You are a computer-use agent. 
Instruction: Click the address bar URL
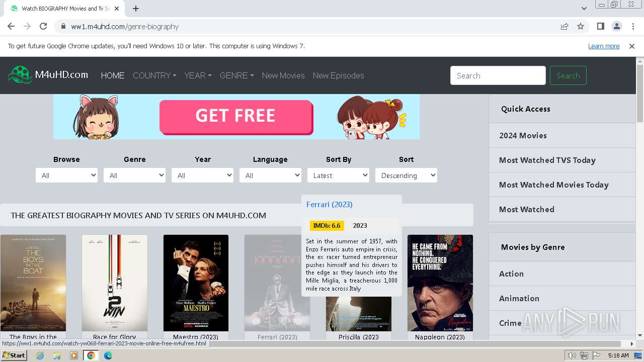tap(125, 27)
